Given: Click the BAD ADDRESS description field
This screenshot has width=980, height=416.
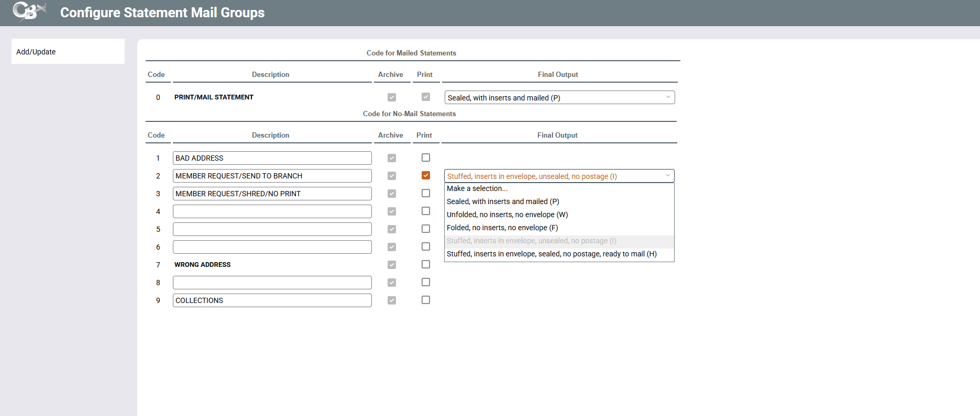Looking at the screenshot, I should tap(272, 158).
